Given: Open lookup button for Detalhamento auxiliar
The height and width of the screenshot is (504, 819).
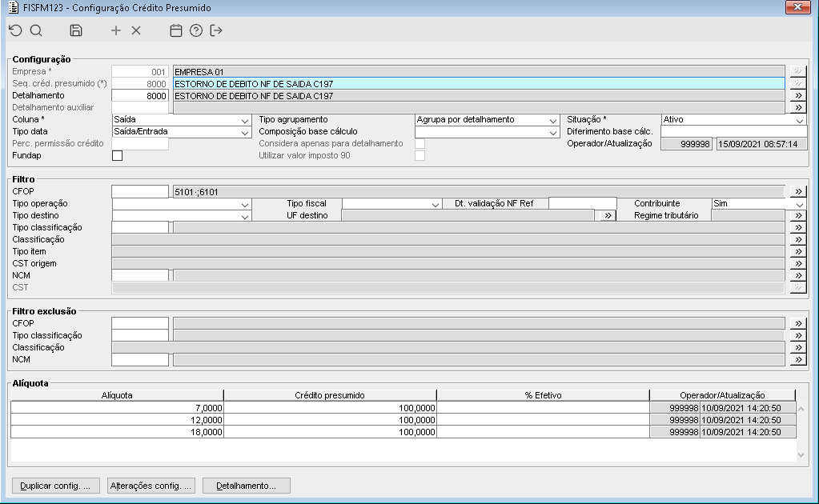Looking at the screenshot, I should 798,107.
